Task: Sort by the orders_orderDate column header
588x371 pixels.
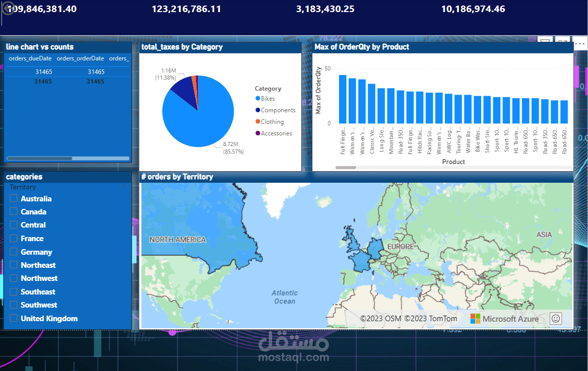Action: tap(81, 58)
